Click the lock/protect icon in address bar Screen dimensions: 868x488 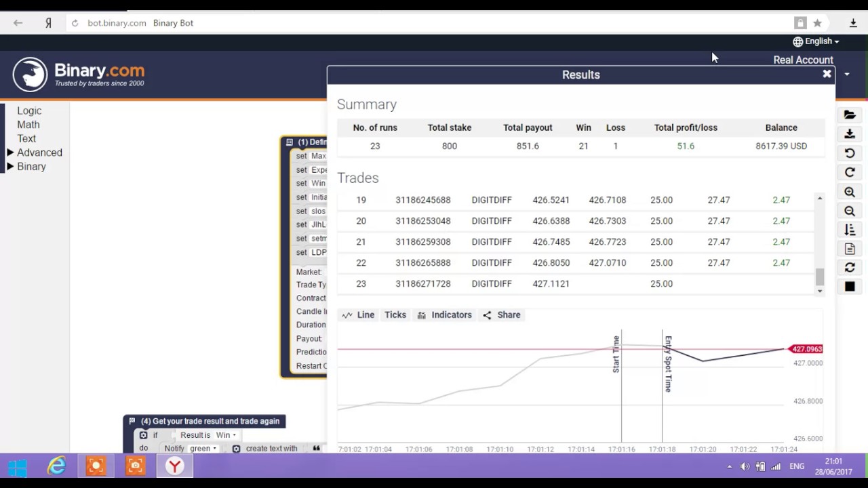(x=800, y=23)
